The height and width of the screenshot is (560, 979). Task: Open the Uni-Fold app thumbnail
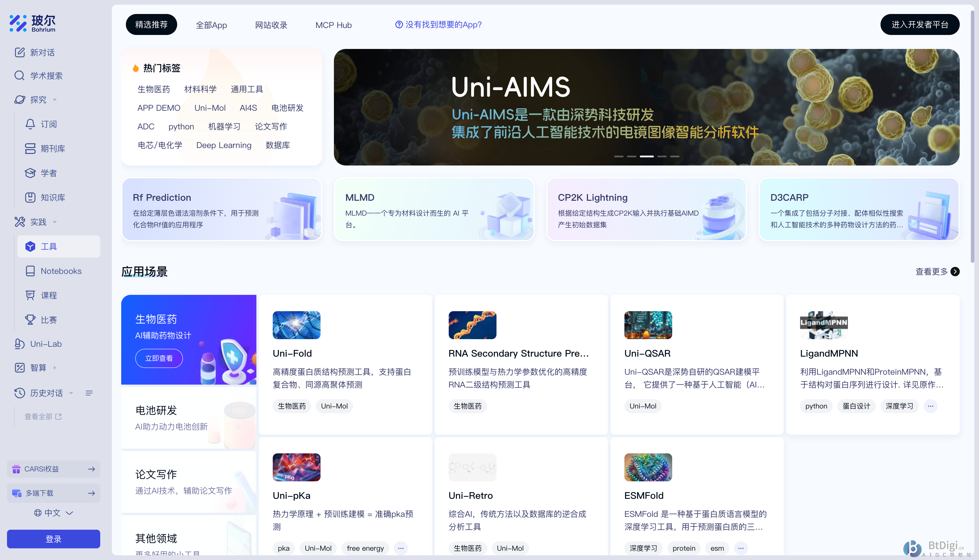pyautogui.click(x=297, y=325)
